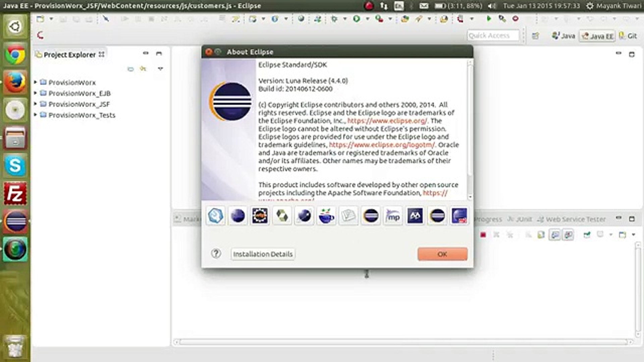Launch Google Chrome from the Ubuntu dock
Screen dimensions: 644x362
point(15,55)
